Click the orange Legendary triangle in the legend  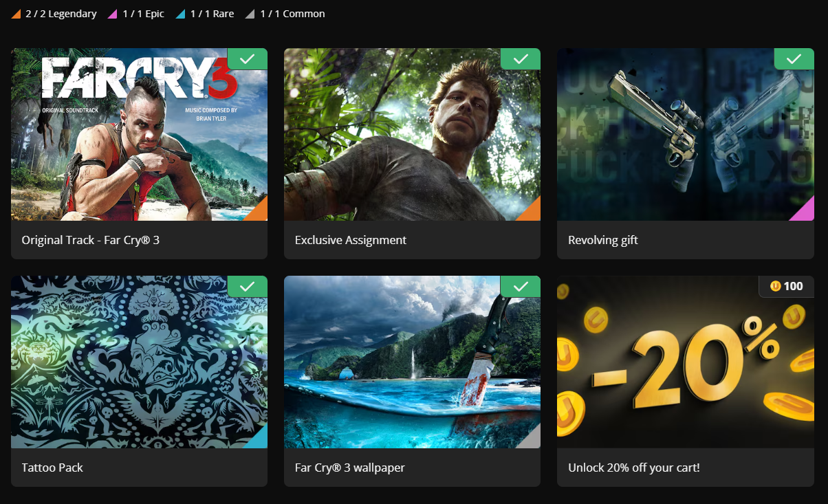point(16,14)
